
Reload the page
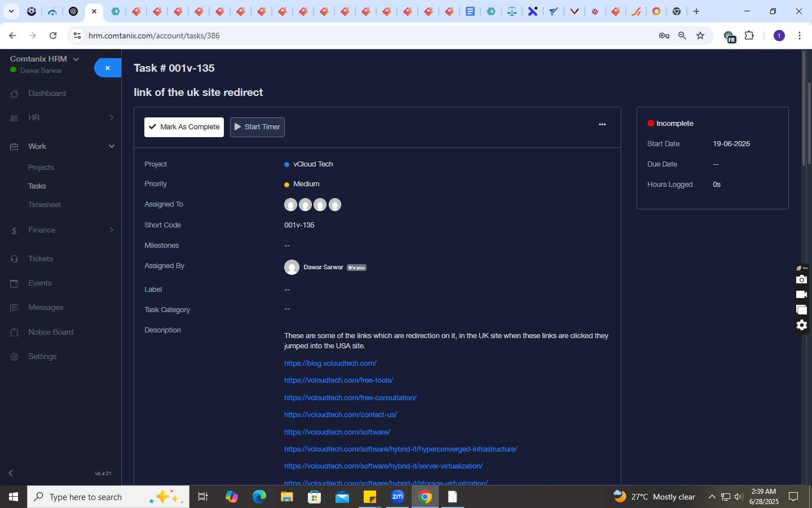point(53,36)
